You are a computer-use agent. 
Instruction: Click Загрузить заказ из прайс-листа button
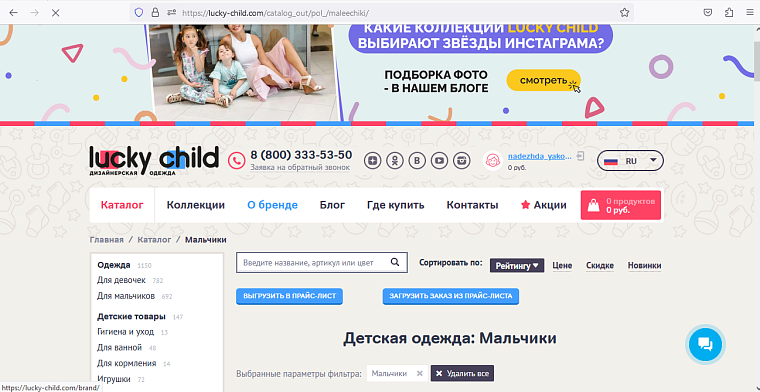(x=451, y=296)
